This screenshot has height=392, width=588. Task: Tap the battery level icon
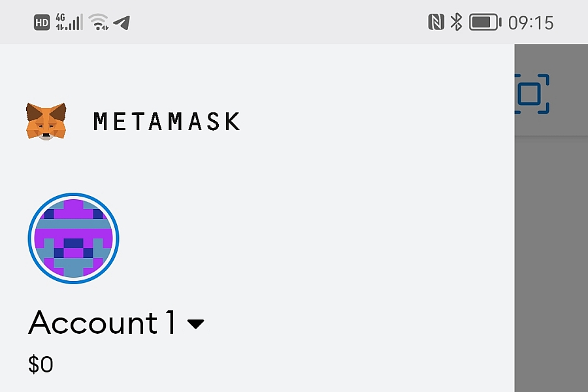coord(485,22)
